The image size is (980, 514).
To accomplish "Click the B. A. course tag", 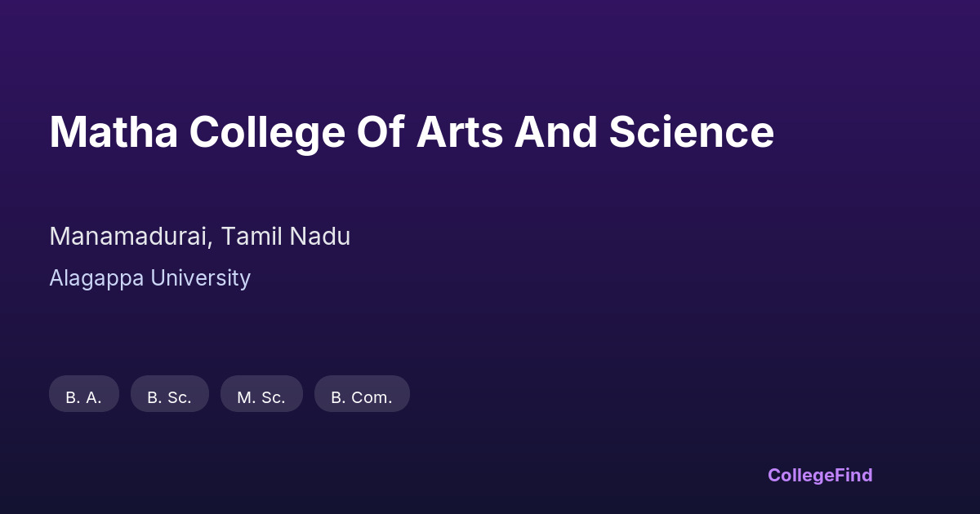I will (x=84, y=397).
